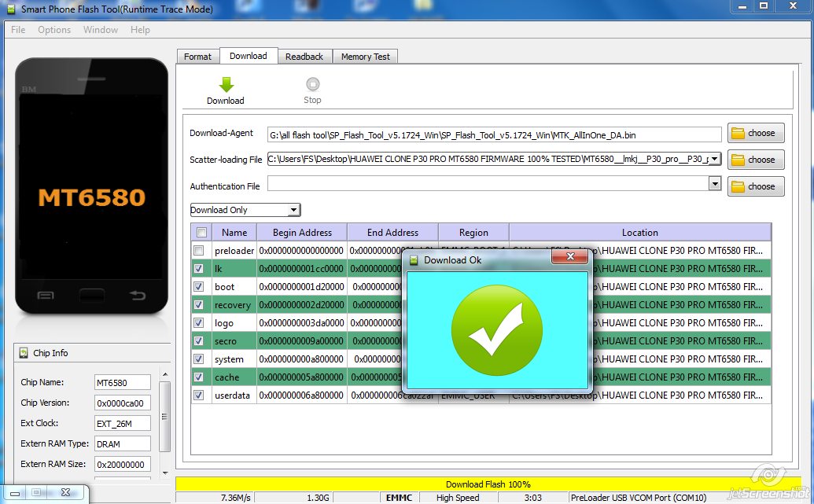Click the Smart Phone Flash Tool title bar icon
This screenshot has height=504, width=814.
[x=11, y=9]
